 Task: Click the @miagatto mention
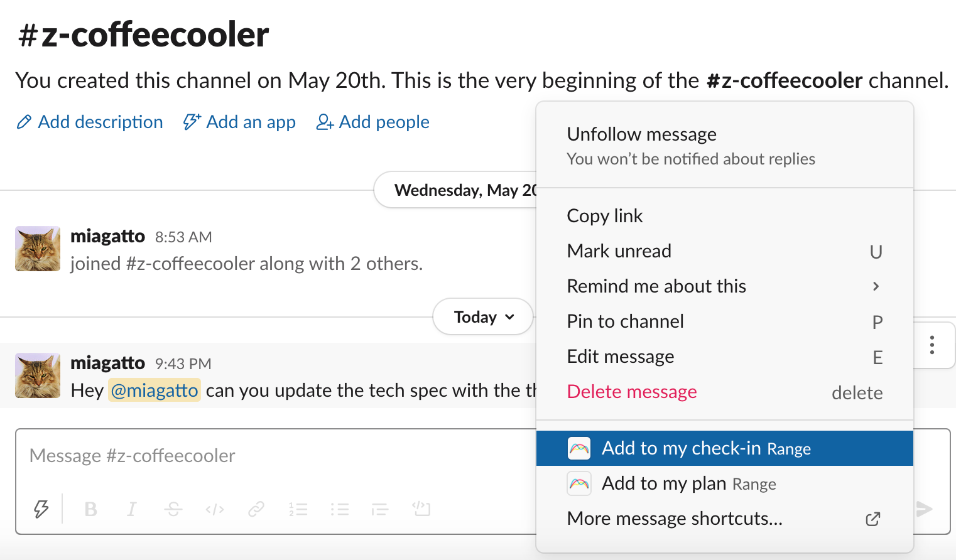tap(155, 390)
